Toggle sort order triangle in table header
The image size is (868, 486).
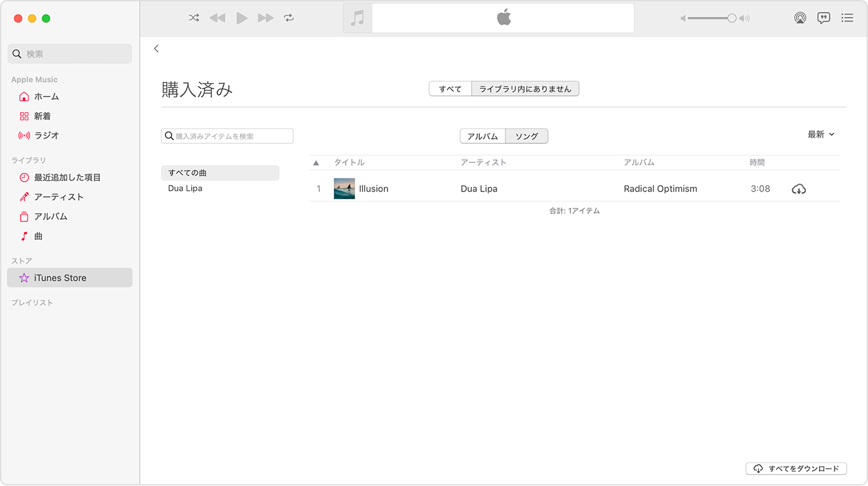tap(316, 162)
